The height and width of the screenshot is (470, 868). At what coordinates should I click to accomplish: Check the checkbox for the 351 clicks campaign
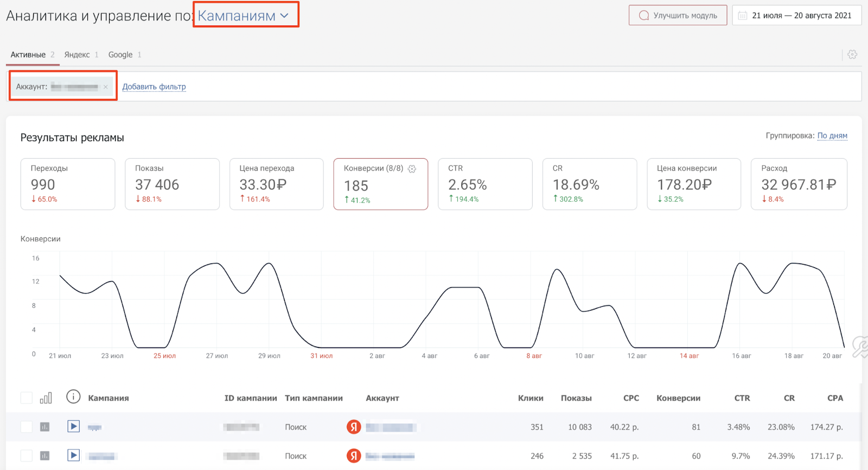click(26, 427)
